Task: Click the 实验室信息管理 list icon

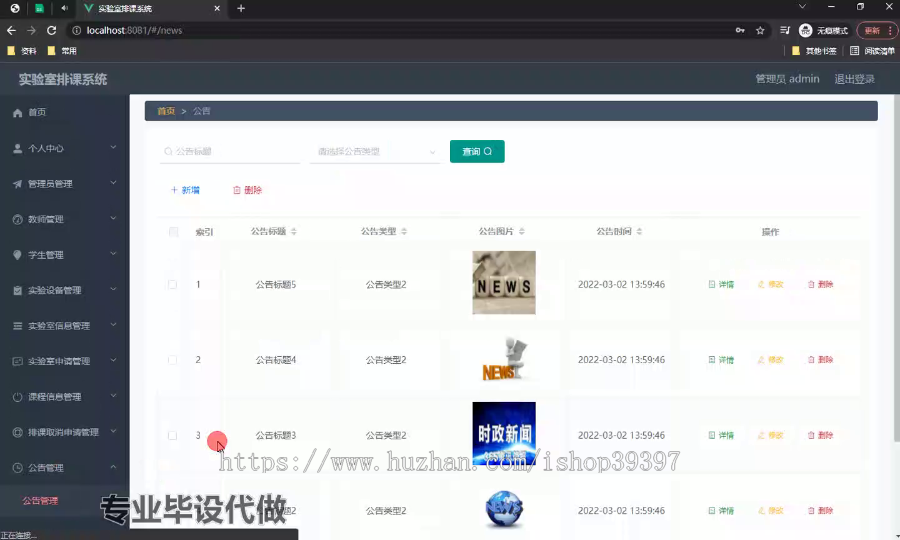Action: 17,326
